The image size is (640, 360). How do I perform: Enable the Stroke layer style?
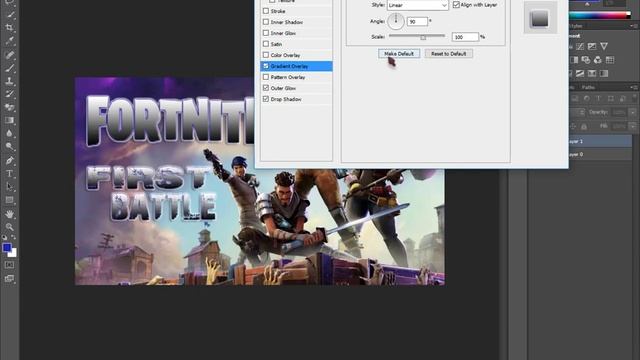266,11
